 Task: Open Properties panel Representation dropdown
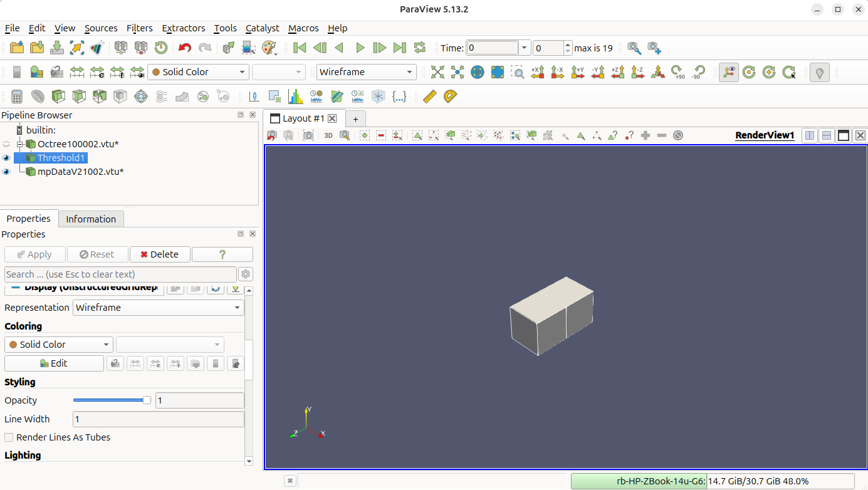[x=159, y=308]
